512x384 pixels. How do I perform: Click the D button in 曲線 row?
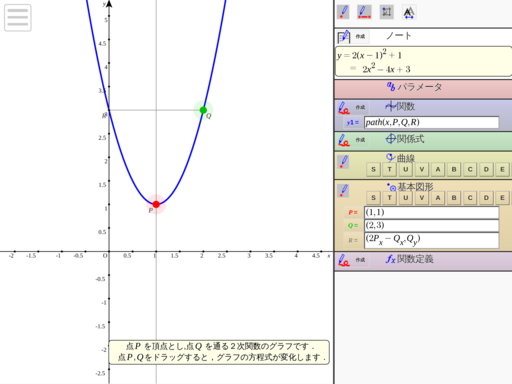(x=486, y=169)
